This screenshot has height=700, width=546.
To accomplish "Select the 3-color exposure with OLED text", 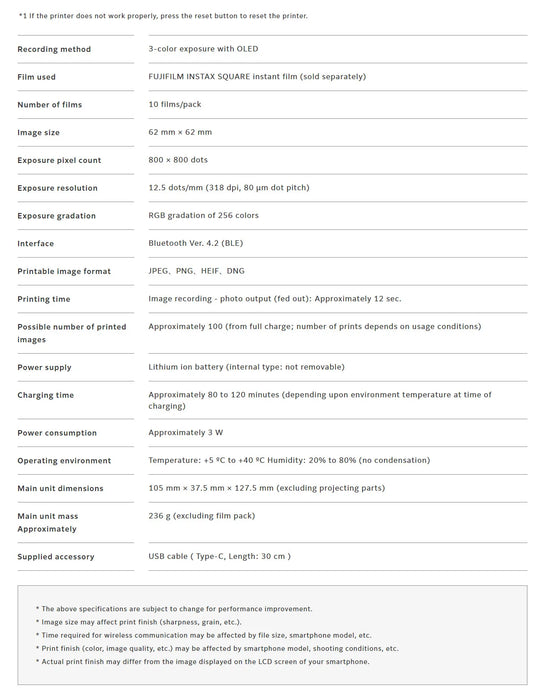I will click(x=203, y=49).
